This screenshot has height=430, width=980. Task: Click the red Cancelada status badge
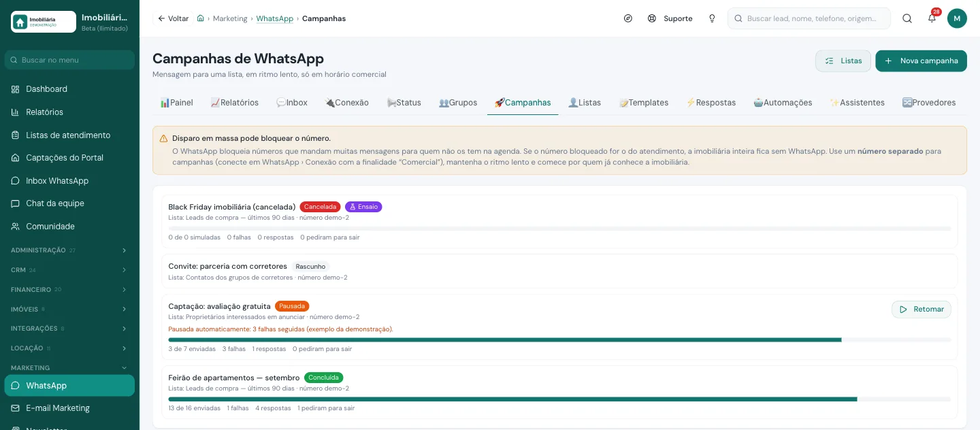coord(320,207)
